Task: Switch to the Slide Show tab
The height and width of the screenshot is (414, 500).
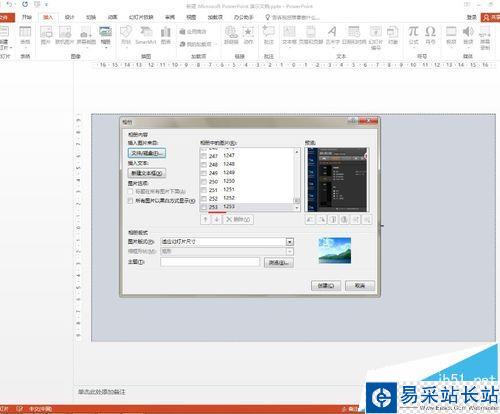Action: [x=141, y=17]
